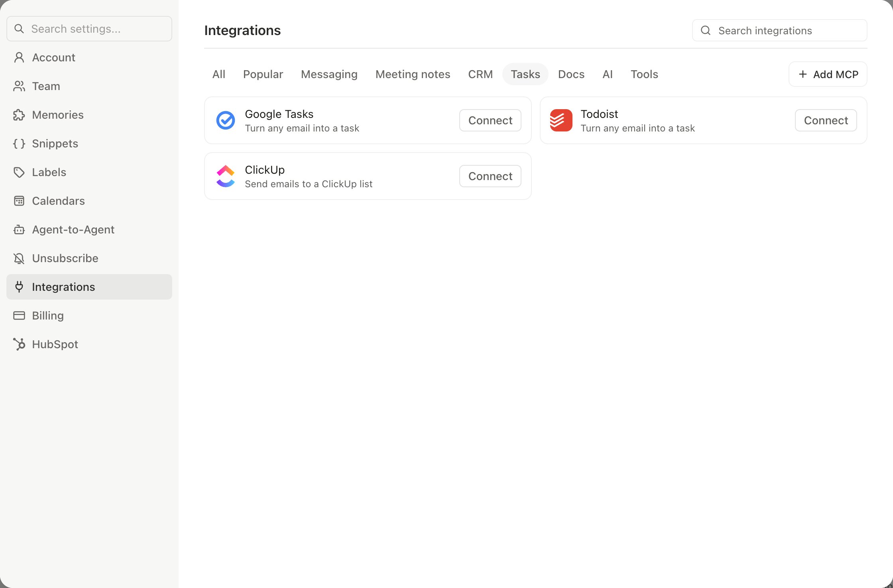Open the Meeting notes tab
Viewport: 893px width, 588px height.
click(413, 74)
